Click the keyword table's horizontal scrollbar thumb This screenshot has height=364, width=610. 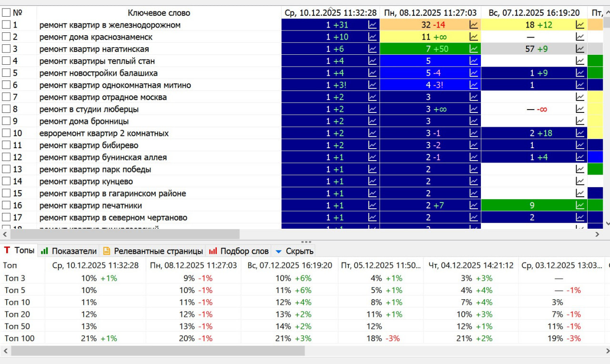click(125, 234)
